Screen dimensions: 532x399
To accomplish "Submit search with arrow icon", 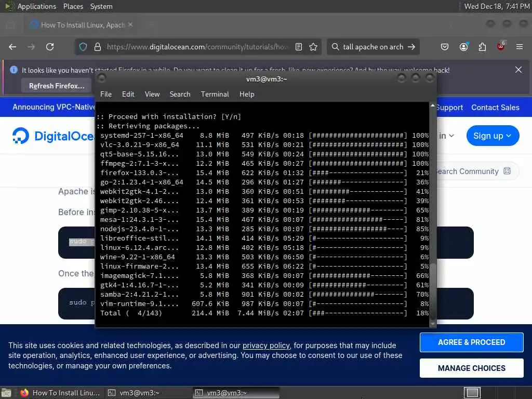I will pyautogui.click(x=411, y=47).
